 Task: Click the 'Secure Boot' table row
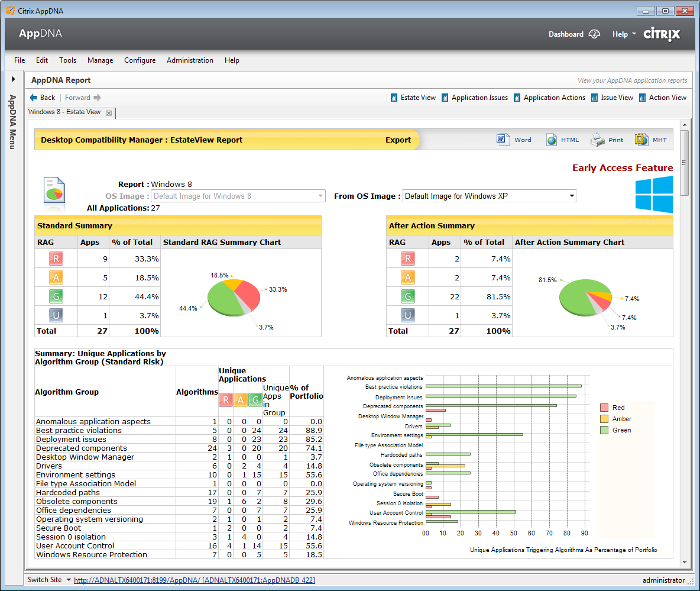coord(179,528)
